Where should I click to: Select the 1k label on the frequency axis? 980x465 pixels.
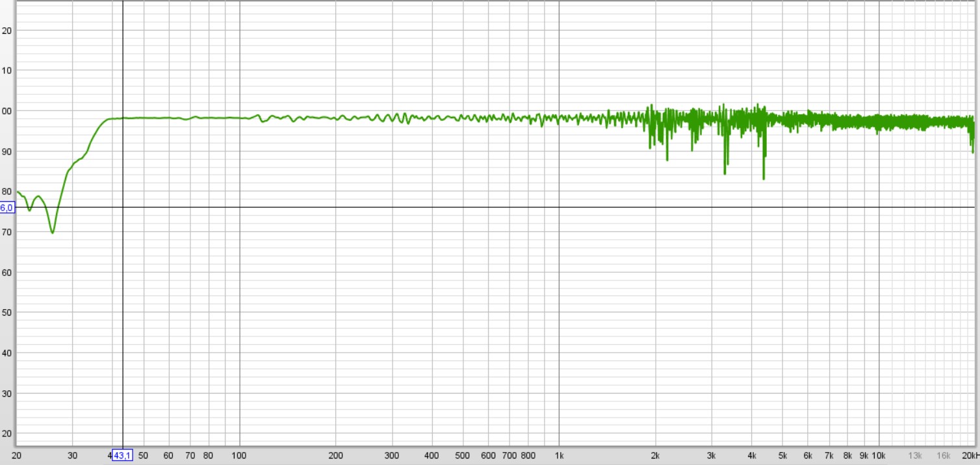pyautogui.click(x=560, y=456)
